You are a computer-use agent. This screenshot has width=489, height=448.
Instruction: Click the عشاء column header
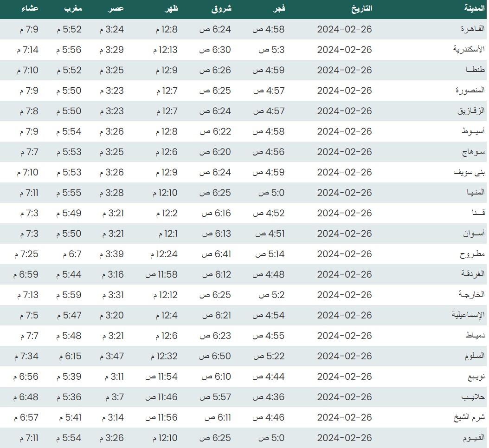click(x=30, y=9)
